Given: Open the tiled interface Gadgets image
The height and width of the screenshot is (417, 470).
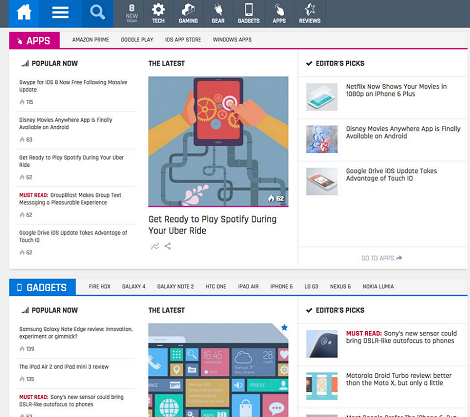Looking at the screenshot, I should point(218,370).
